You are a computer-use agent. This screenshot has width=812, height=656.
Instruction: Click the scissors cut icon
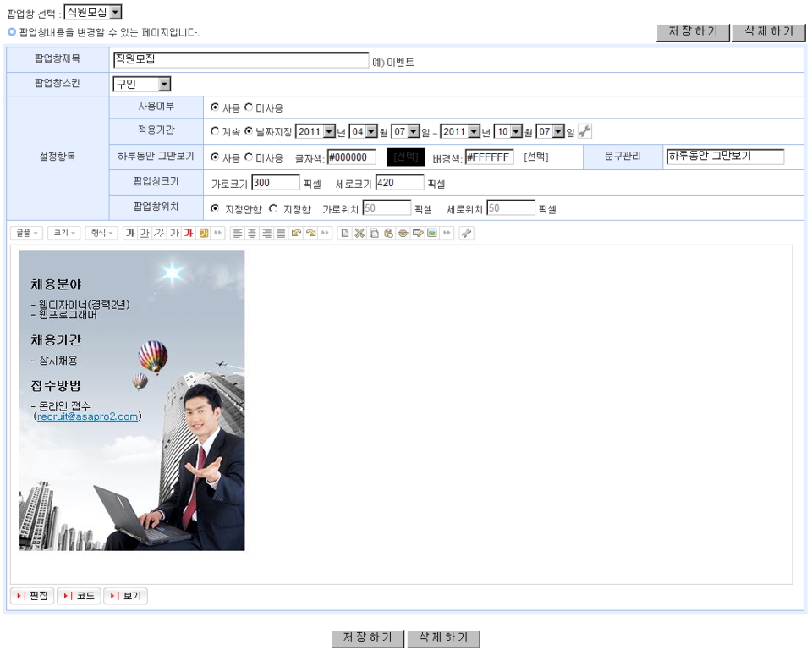359,233
